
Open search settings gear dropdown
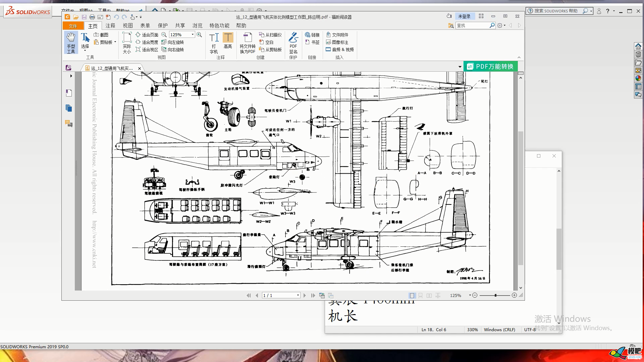[x=501, y=25]
